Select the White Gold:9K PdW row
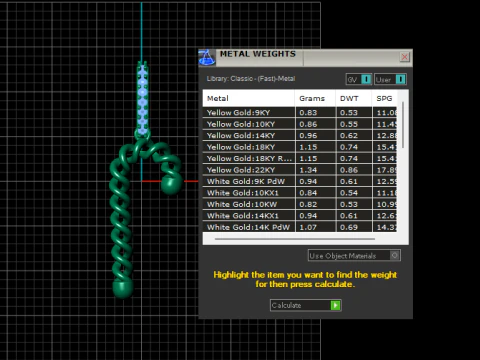 point(300,181)
